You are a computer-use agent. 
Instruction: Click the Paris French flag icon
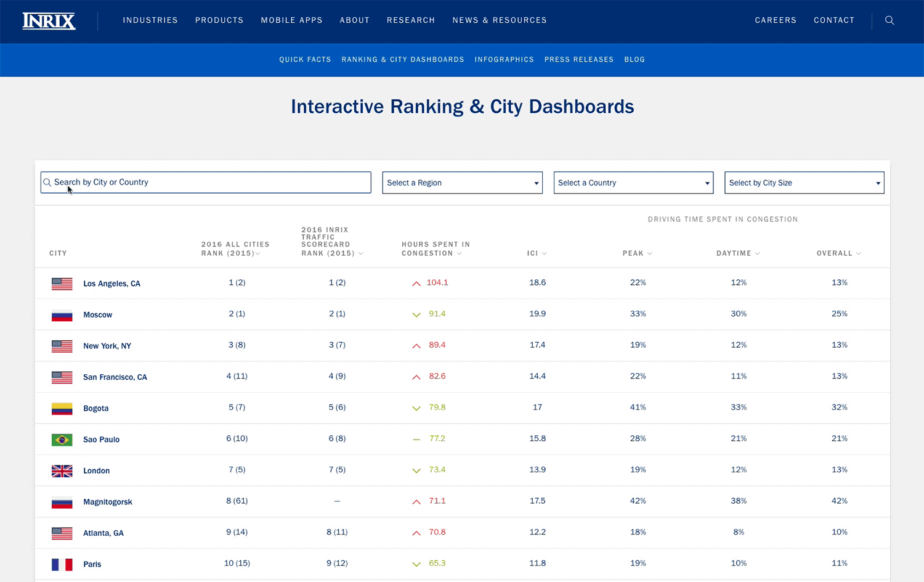point(62,564)
